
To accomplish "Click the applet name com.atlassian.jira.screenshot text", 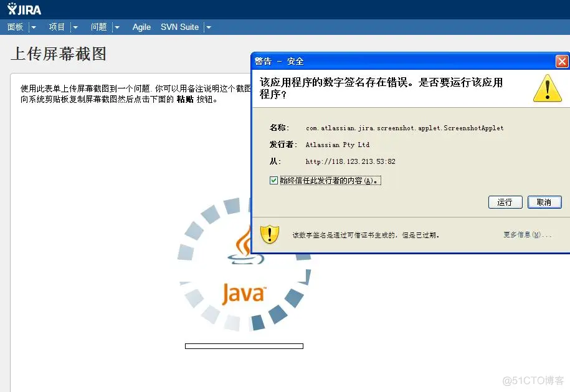I will click(x=404, y=128).
